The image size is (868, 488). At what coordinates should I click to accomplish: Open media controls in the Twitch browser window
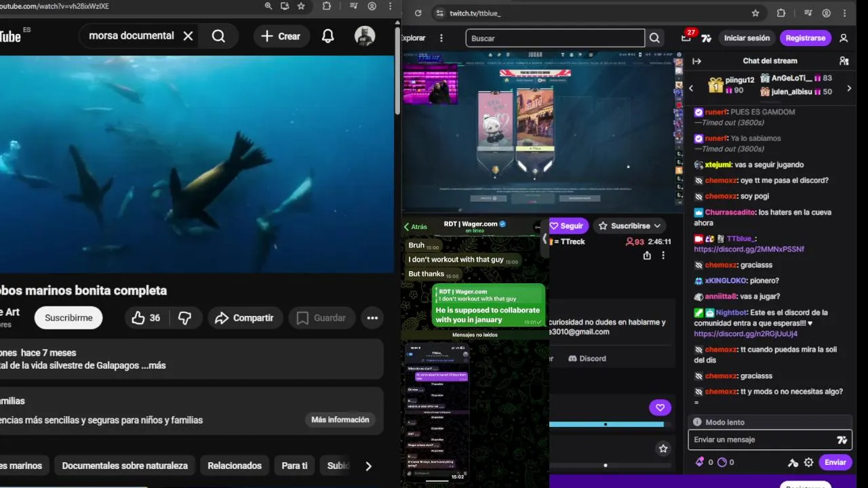(x=808, y=13)
